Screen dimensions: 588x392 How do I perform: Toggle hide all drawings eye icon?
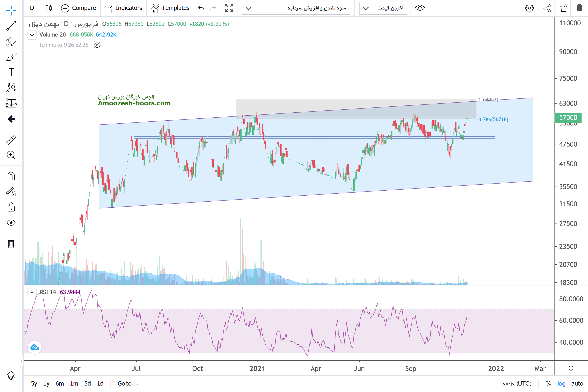11,223
